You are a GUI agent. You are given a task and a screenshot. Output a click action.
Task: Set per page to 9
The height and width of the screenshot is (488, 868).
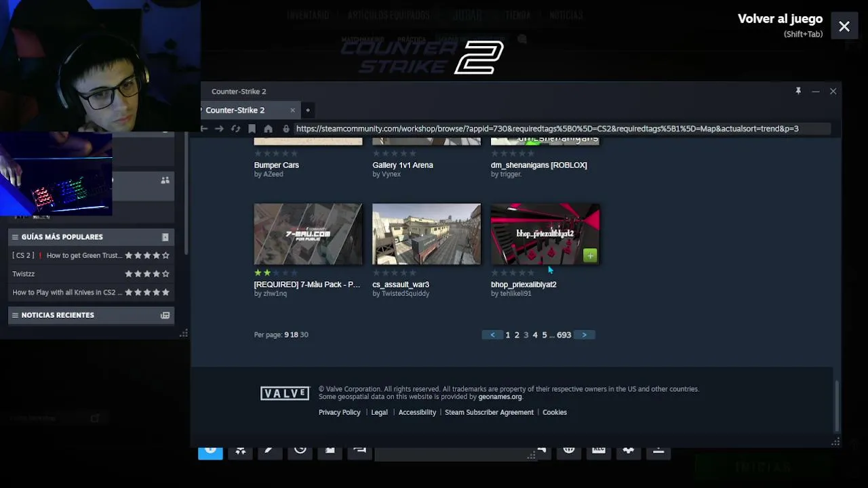tap(286, 335)
